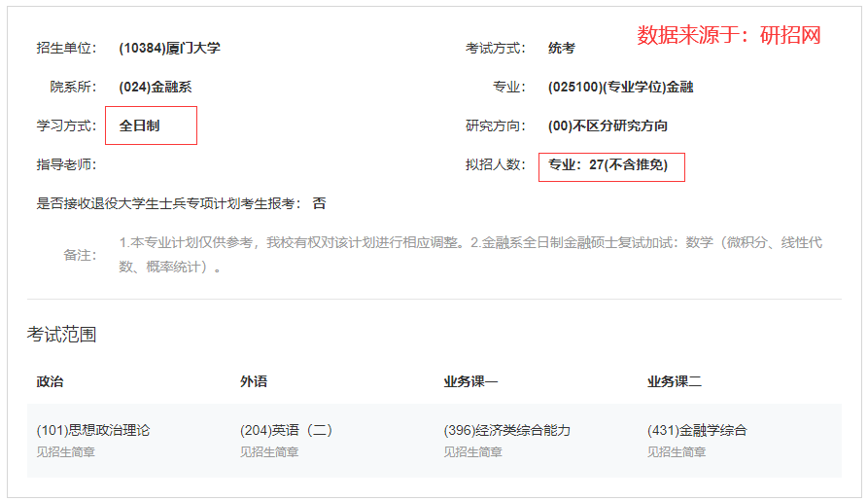Click the (396)经济类综合能力 cell

tap(507, 430)
